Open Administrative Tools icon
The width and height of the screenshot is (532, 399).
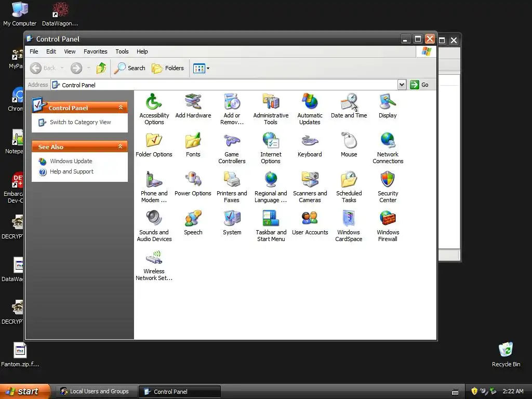pyautogui.click(x=271, y=109)
